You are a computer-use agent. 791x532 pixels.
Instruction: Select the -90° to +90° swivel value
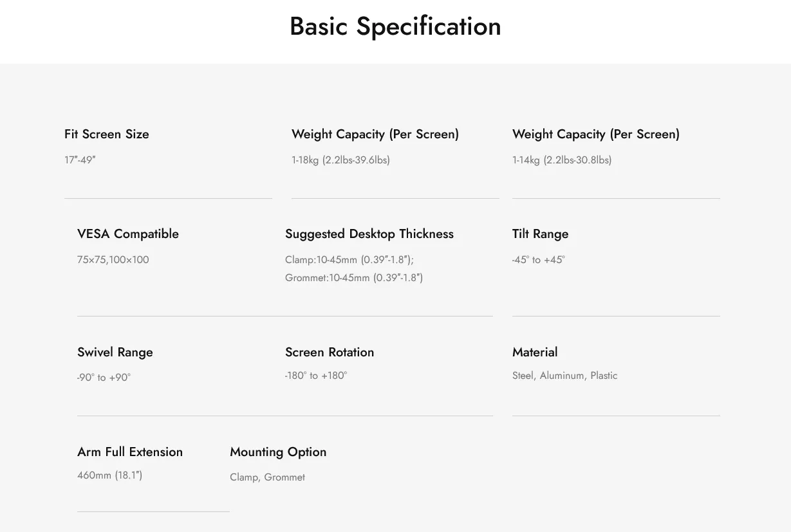pos(104,378)
